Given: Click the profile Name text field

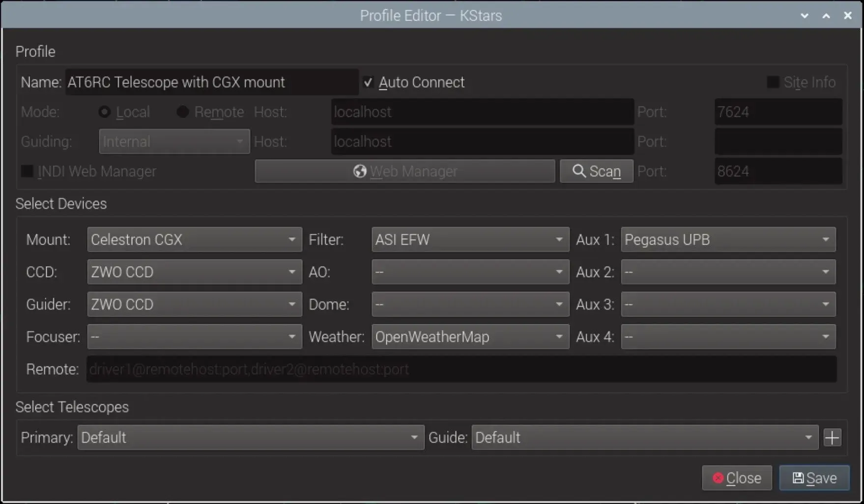Looking at the screenshot, I should [211, 83].
